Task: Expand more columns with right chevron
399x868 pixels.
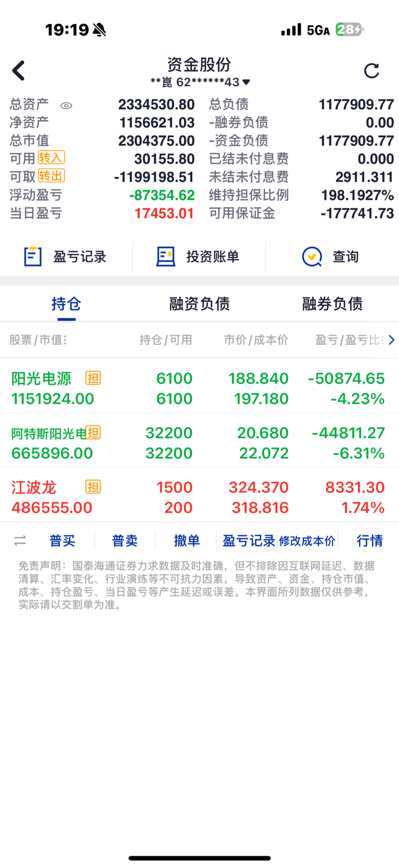Action: click(x=392, y=340)
